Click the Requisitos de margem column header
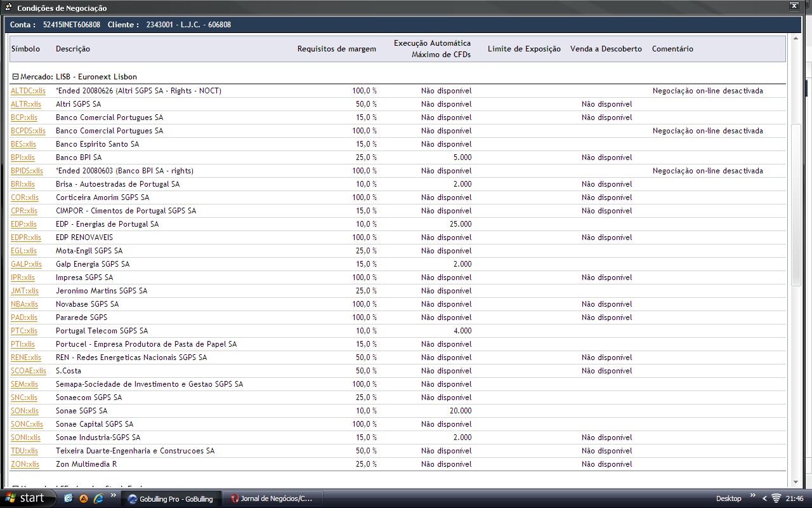812x508 pixels. point(337,49)
